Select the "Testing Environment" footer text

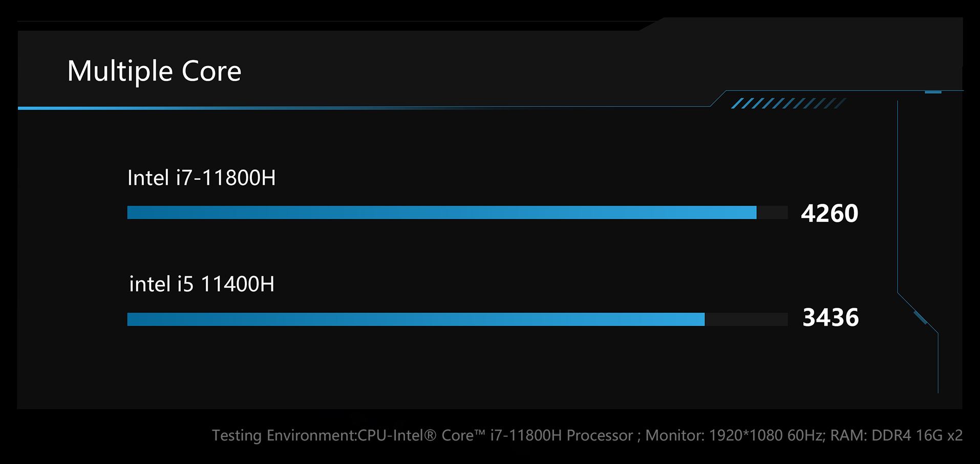[283, 435]
